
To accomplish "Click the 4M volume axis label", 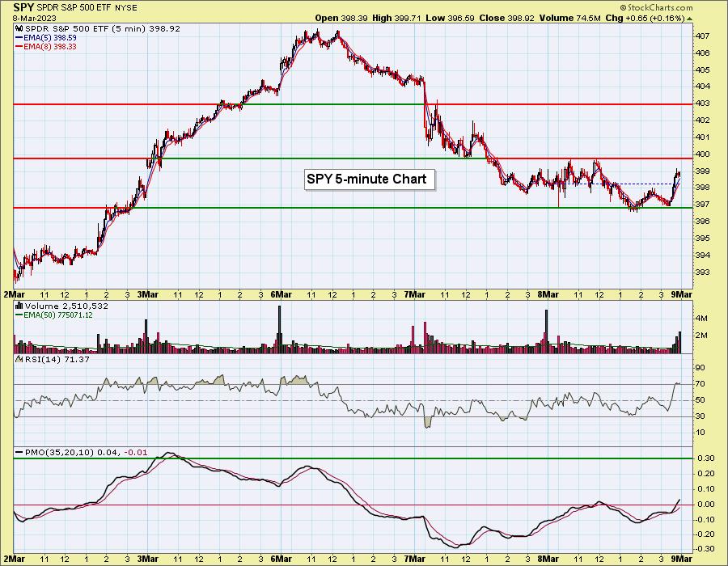I will click(701, 319).
